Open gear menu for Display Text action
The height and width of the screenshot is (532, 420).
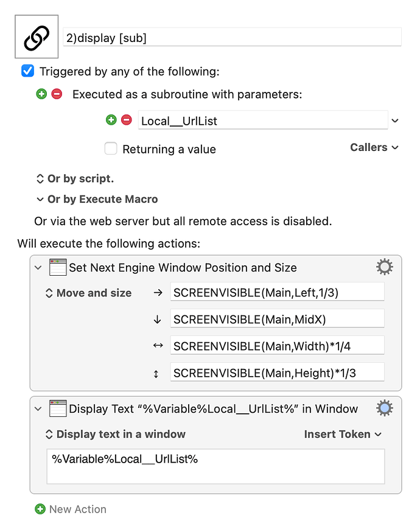point(384,408)
